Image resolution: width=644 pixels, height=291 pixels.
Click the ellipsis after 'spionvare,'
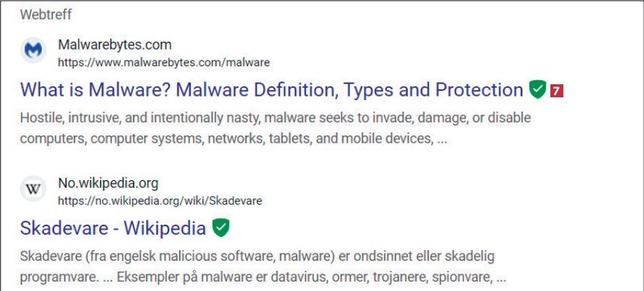tap(501, 277)
